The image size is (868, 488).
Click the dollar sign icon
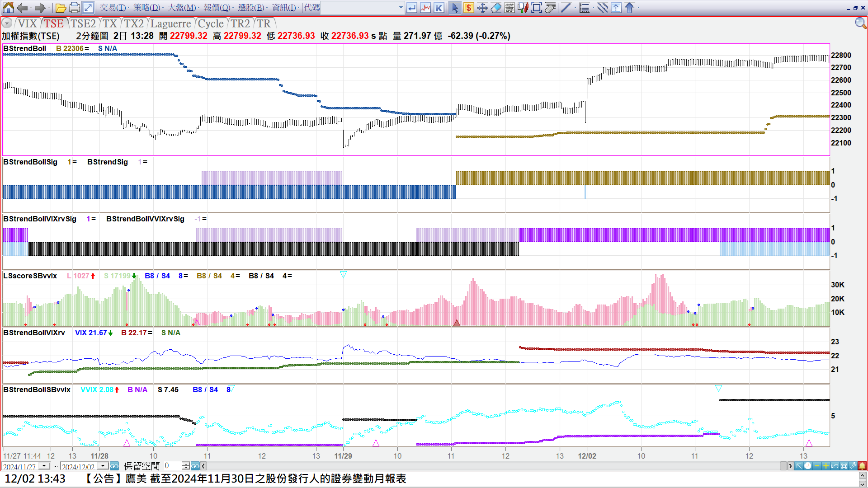[468, 8]
